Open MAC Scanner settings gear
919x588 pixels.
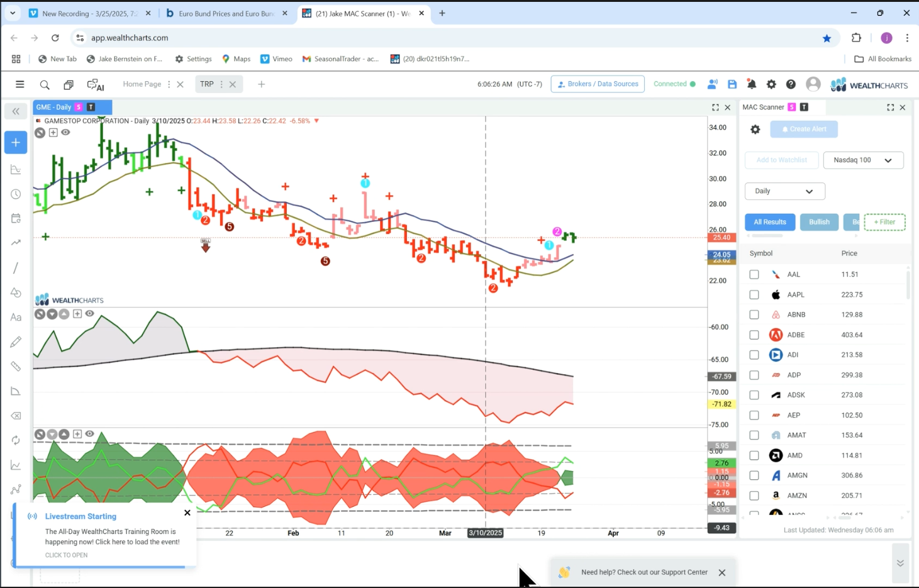(755, 130)
